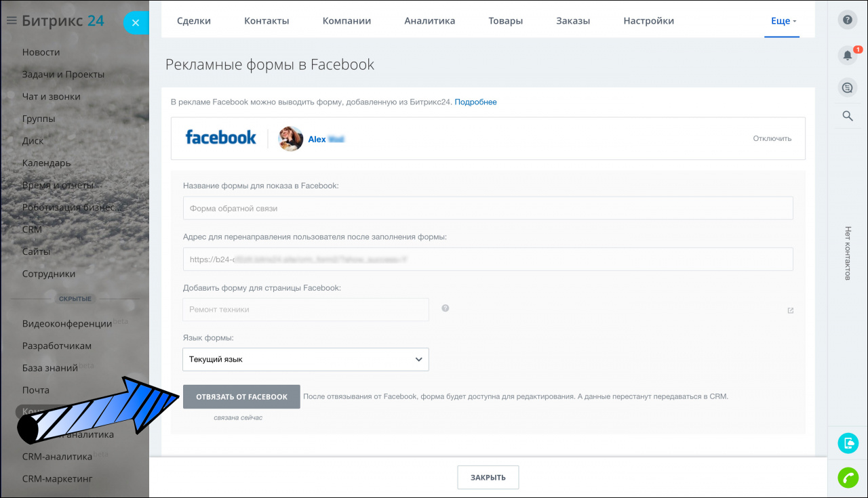Click the Facebook logo

click(221, 138)
